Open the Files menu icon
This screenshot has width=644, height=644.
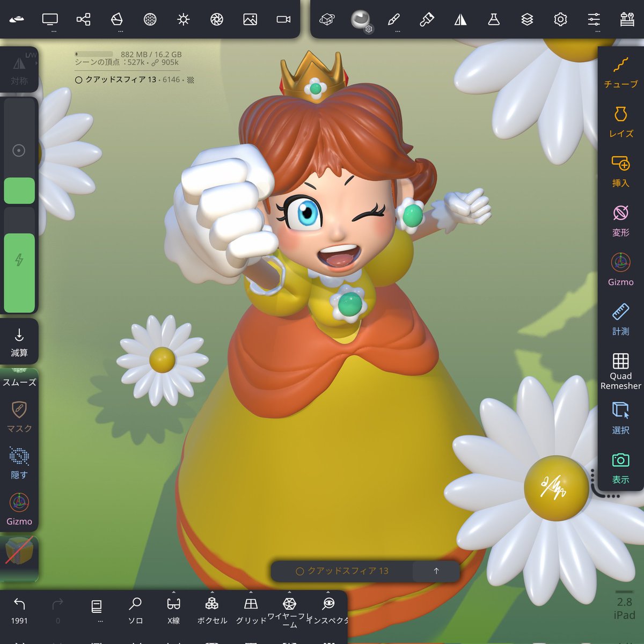coord(17,19)
